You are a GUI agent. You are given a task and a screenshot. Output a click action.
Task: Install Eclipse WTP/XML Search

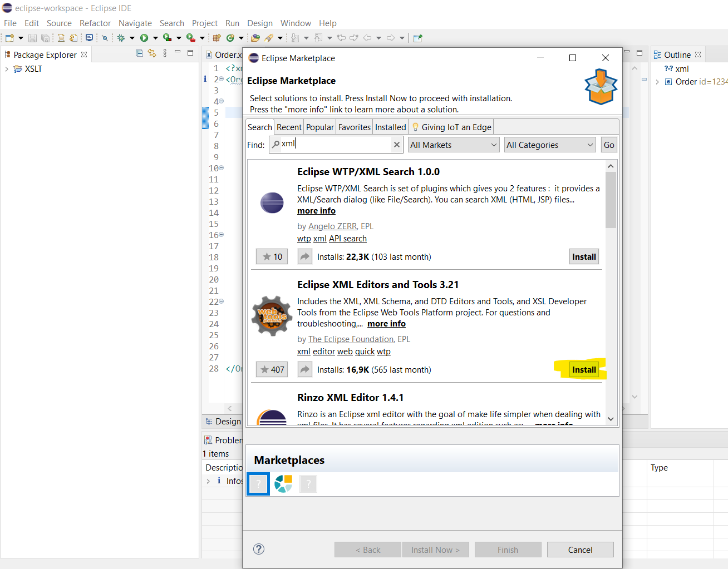coord(584,256)
